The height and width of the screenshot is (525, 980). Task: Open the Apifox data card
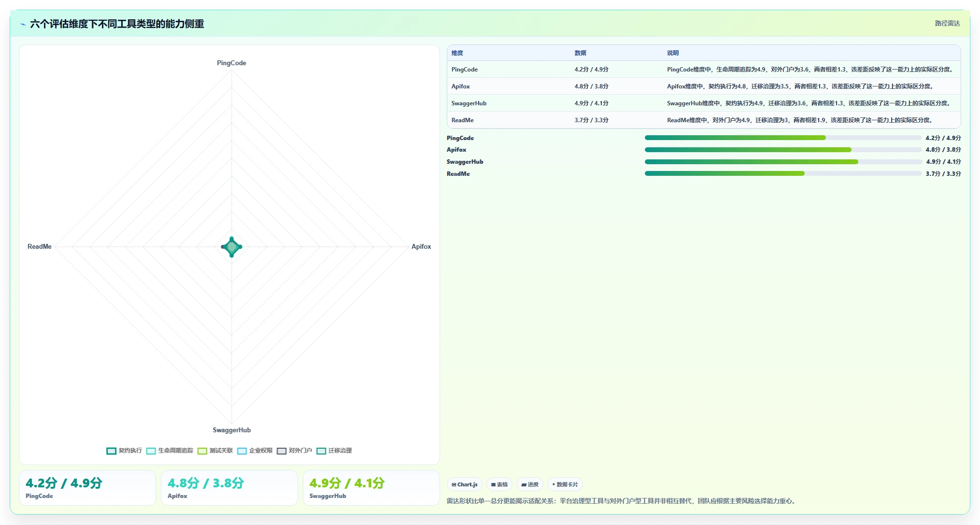click(x=229, y=488)
